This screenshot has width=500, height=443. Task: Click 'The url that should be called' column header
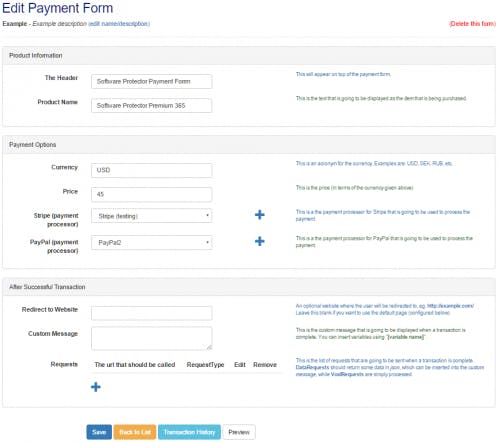pyautogui.click(x=135, y=365)
